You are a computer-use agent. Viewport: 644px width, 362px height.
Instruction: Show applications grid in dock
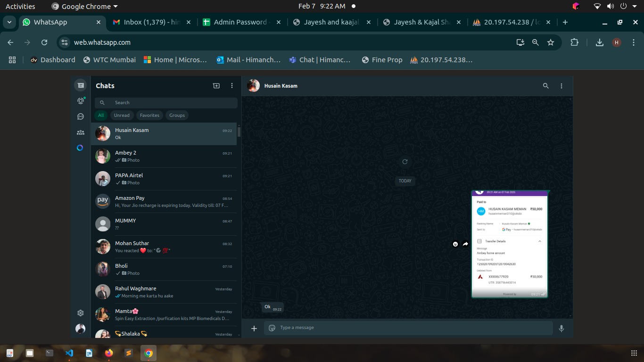(x=634, y=353)
